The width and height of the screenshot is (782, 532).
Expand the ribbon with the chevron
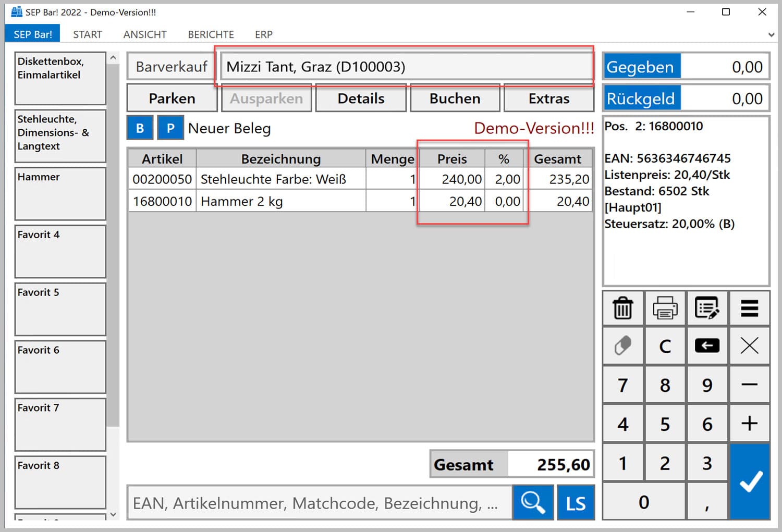tap(771, 35)
